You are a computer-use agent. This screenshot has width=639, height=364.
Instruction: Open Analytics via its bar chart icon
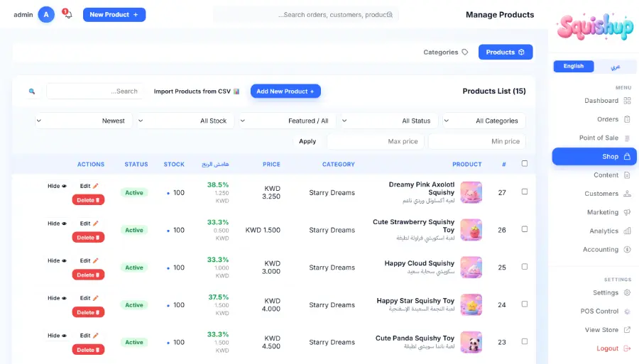[x=627, y=231]
